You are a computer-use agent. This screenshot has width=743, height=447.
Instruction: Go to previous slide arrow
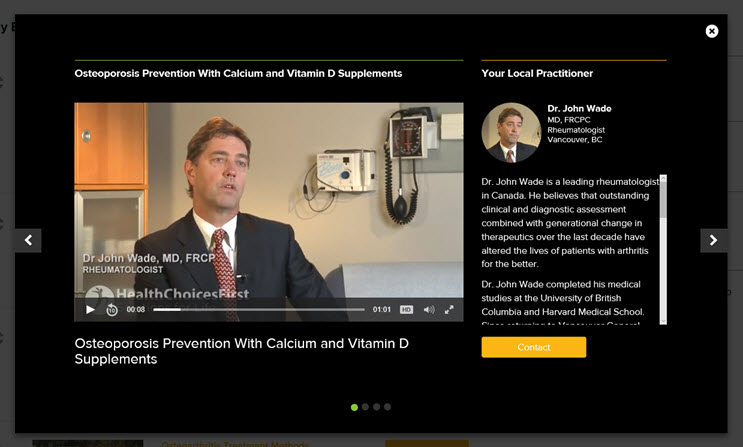28,240
